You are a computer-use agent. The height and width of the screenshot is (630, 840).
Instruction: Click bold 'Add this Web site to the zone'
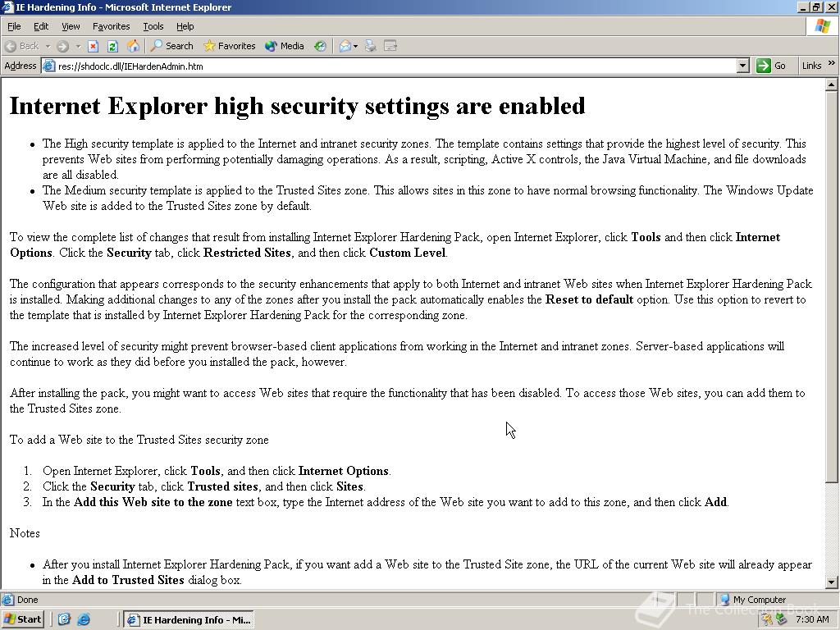point(153,502)
